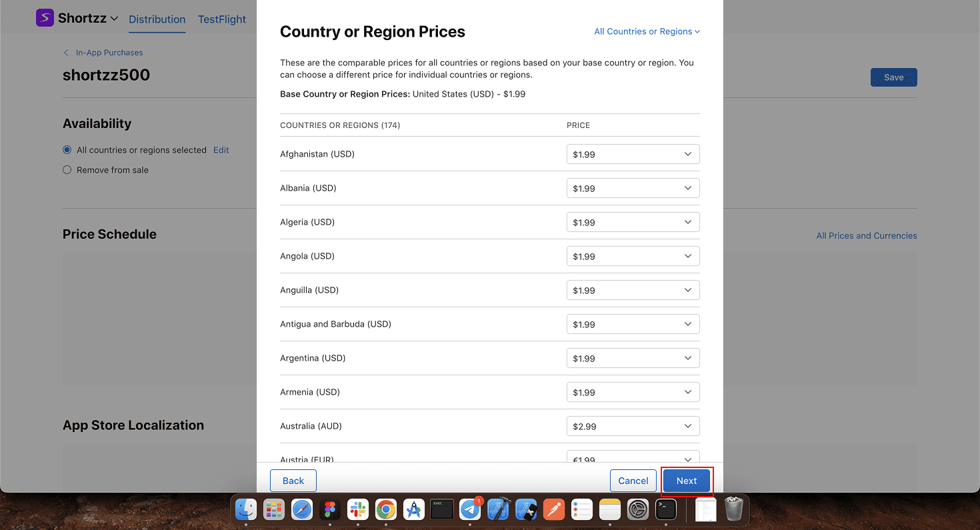
Task: Open Google Chrome in the dock
Action: point(386,510)
